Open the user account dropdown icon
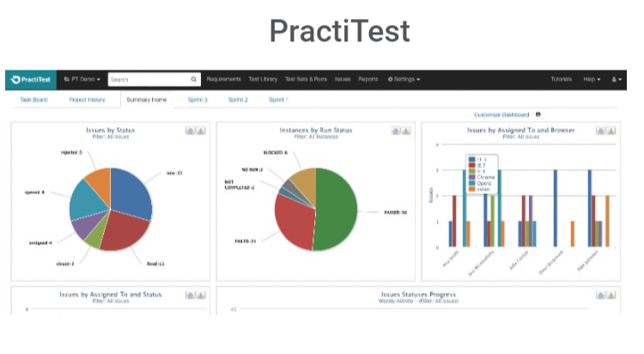 click(x=617, y=79)
